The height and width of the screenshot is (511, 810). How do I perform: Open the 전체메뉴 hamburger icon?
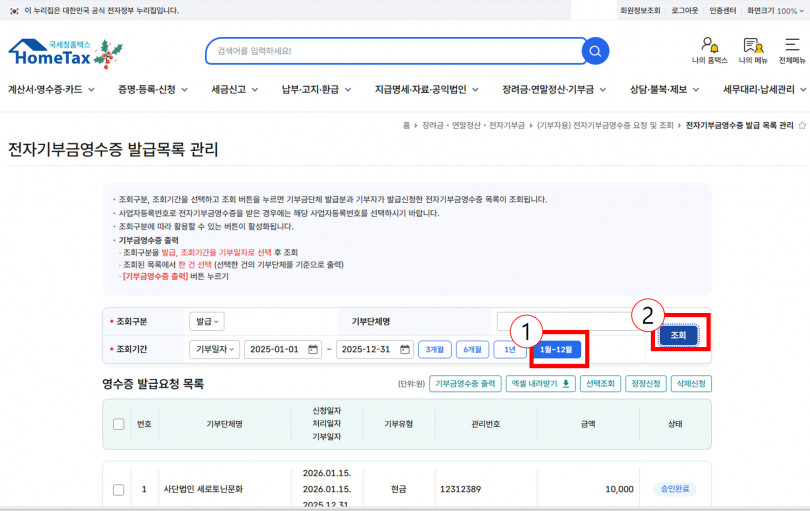791,50
